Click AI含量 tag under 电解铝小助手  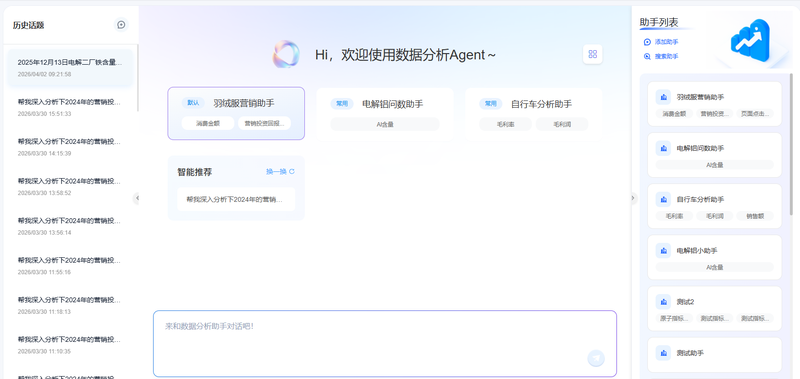[x=714, y=267]
